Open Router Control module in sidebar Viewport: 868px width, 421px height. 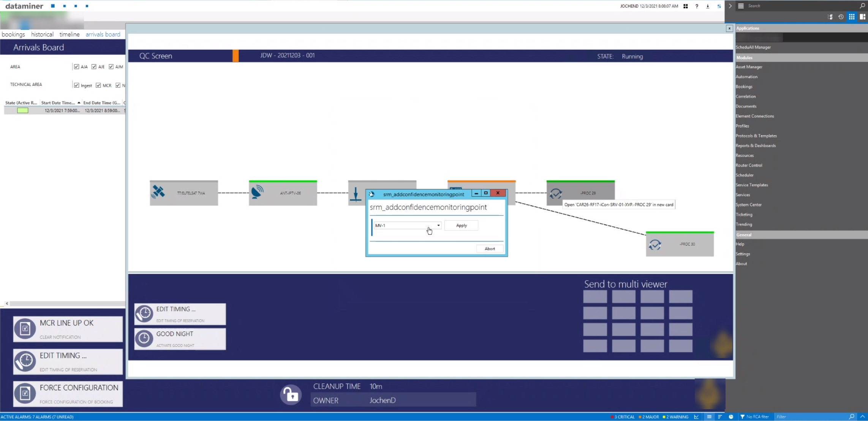coord(749,166)
